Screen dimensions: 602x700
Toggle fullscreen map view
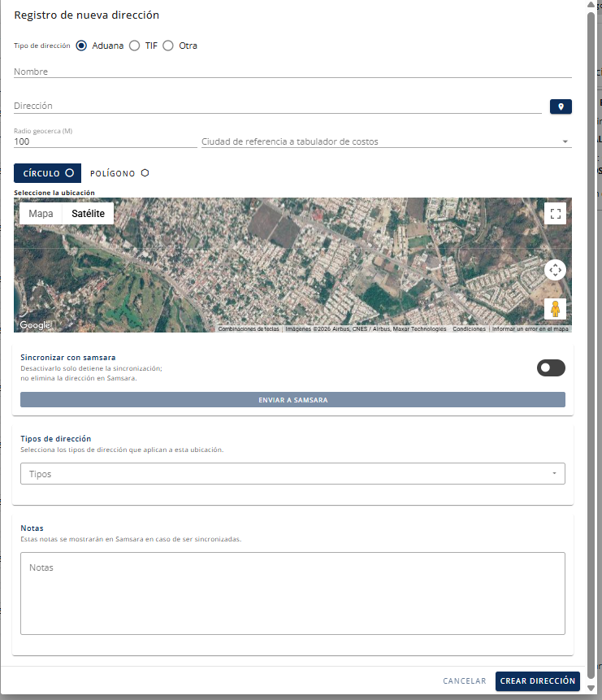click(555, 214)
